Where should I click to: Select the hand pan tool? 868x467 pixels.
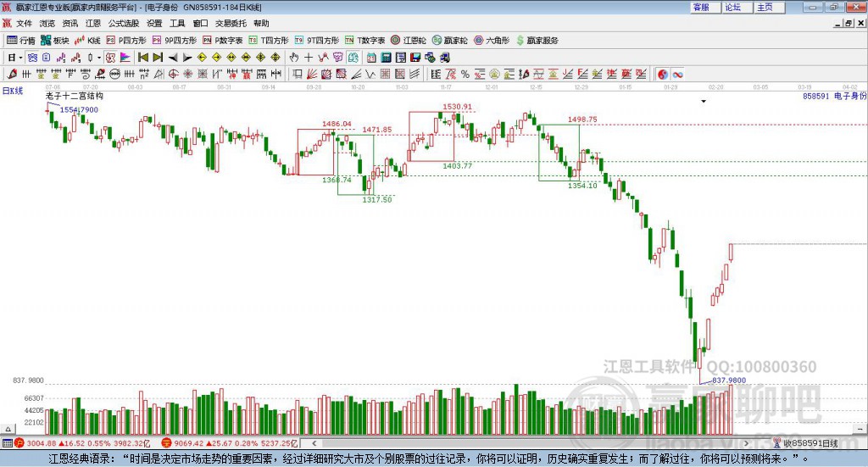tap(294, 58)
